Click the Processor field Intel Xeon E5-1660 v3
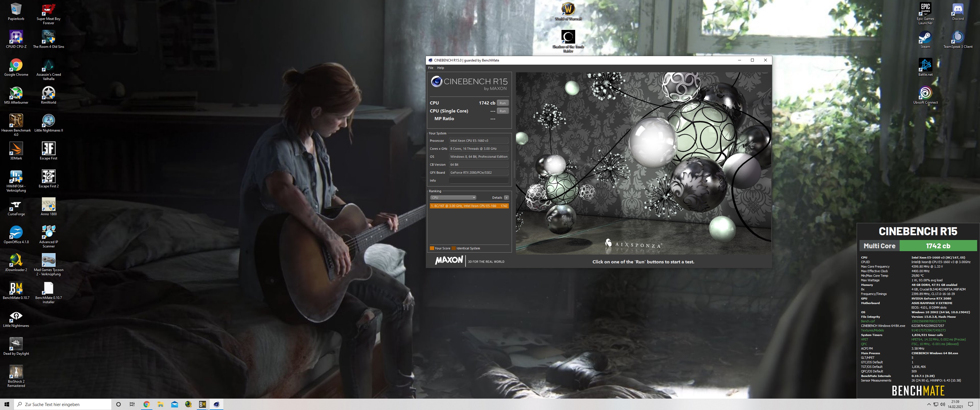Screen dimensions: 980x410 coord(479,141)
